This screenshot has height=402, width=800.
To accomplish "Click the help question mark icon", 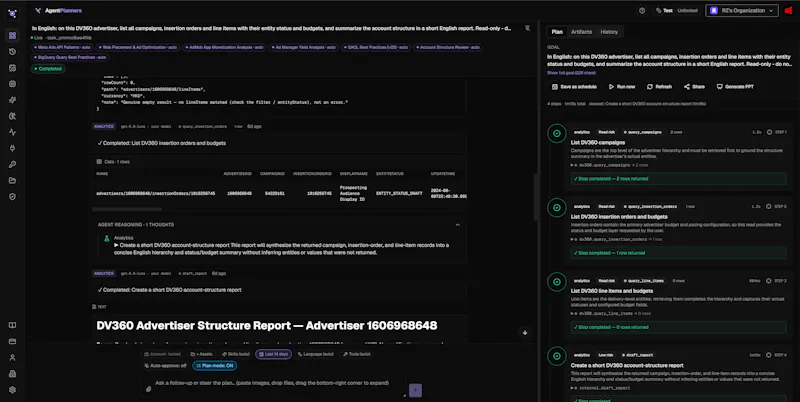I will coord(642,11).
